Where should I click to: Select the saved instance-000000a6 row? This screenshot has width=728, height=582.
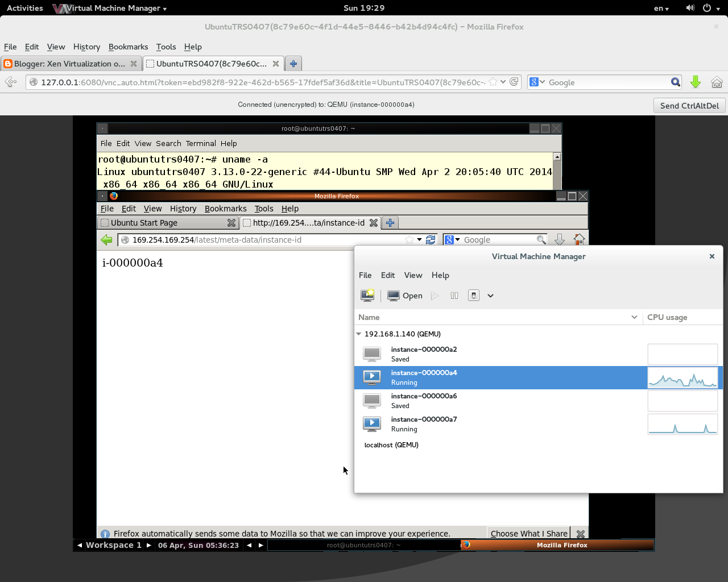pos(538,401)
